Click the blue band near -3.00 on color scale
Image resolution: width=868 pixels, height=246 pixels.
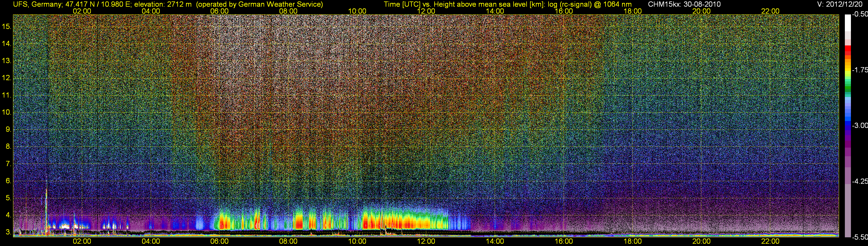pos(848,125)
